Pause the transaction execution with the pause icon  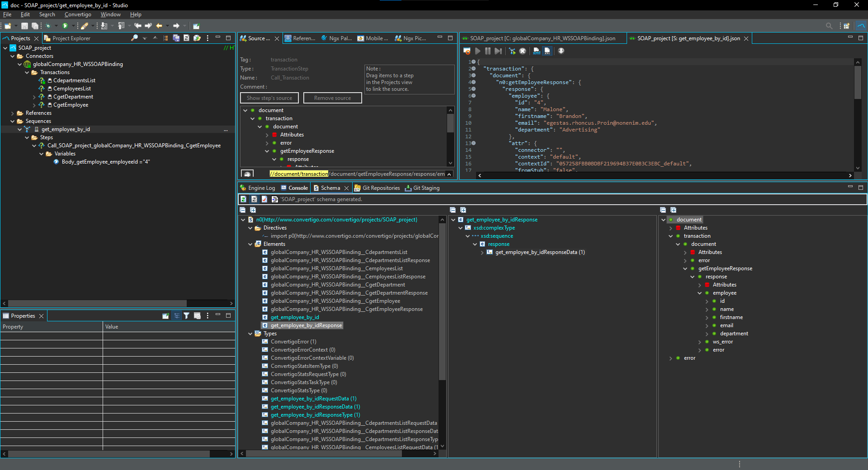488,51
